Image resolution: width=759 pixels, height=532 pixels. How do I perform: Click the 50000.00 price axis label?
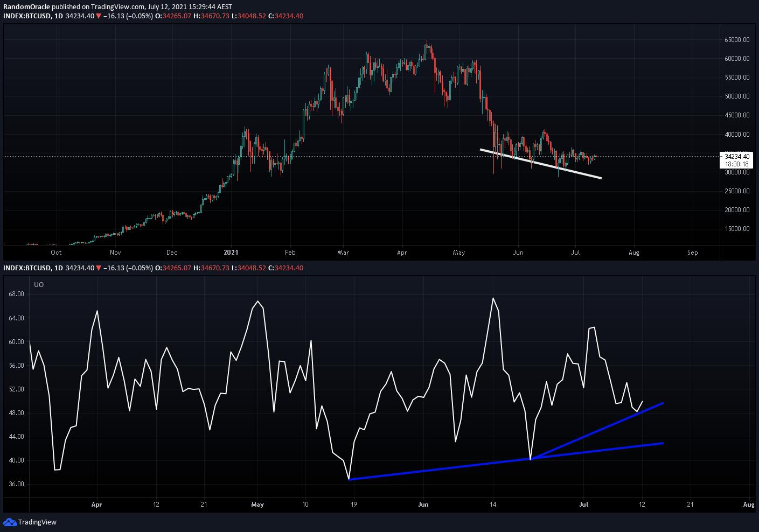coord(736,96)
